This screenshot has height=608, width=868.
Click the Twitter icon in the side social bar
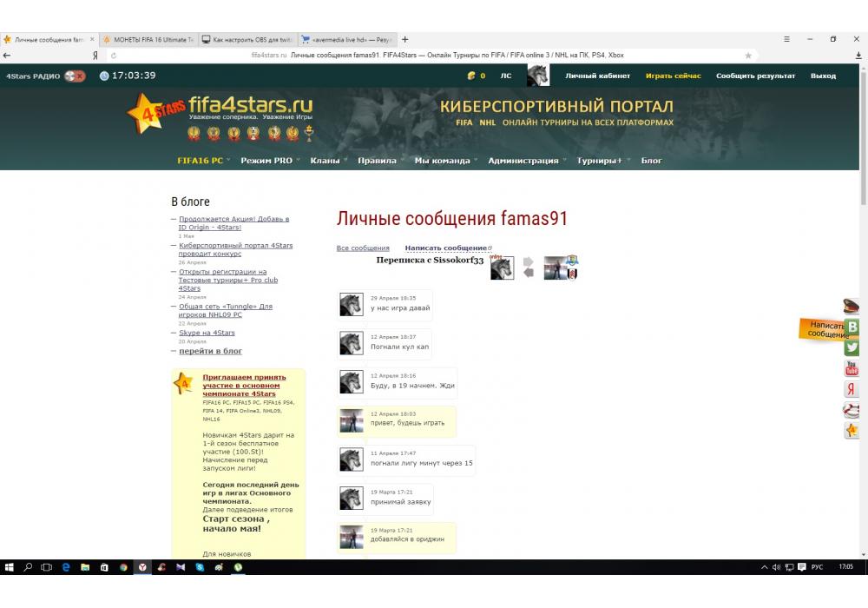coord(852,347)
